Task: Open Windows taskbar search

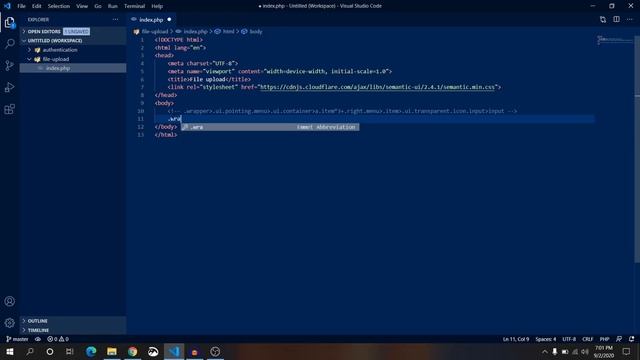Action: 30,351
